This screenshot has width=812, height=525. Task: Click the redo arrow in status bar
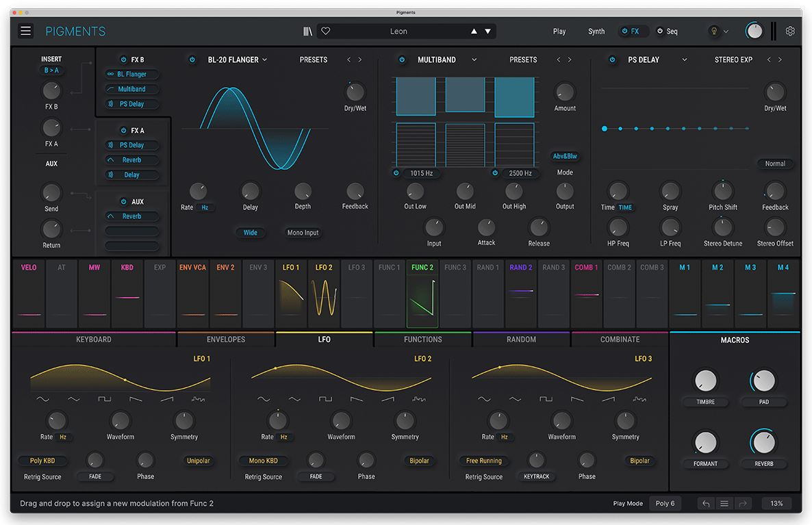(743, 503)
